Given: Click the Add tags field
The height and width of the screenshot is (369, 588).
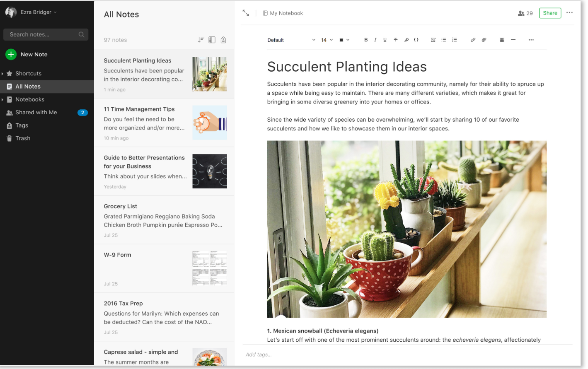Looking at the screenshot, I should click(x=259, y=355).
